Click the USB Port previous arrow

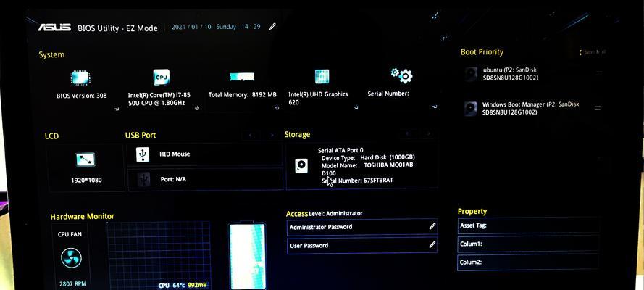pyautogui.click(x=251, y=135)
